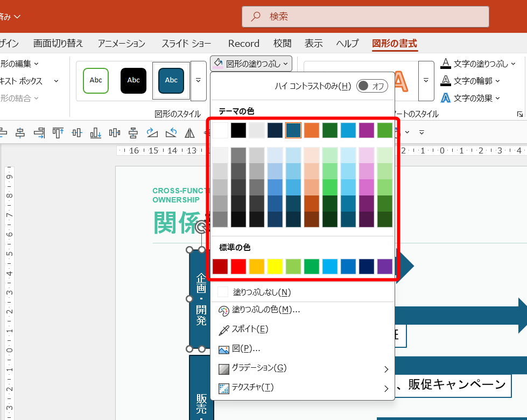
Task: Click the 文字の輪郭 outlined A icon
Action: (446, 81)
